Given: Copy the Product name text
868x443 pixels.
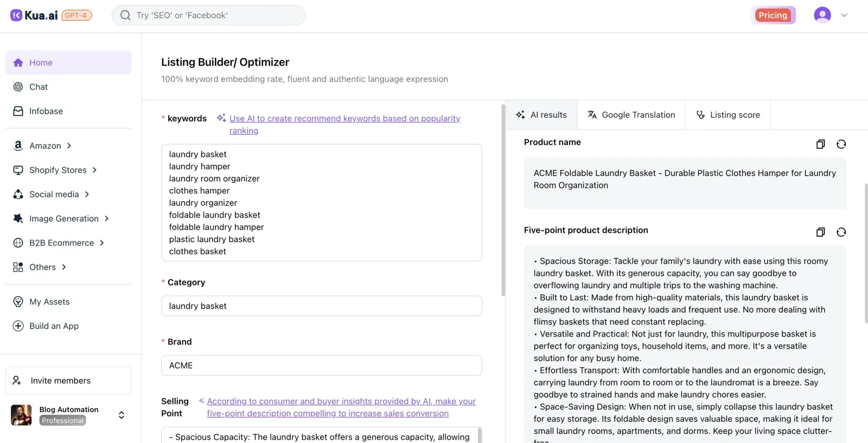Looking at the screenshot, I should [x=820, y=144].
